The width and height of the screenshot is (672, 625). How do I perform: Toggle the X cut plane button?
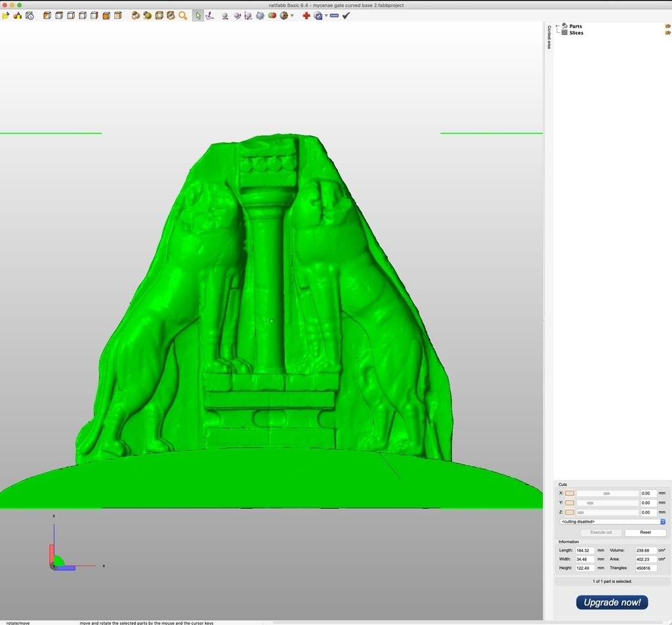tap(569, 494)
